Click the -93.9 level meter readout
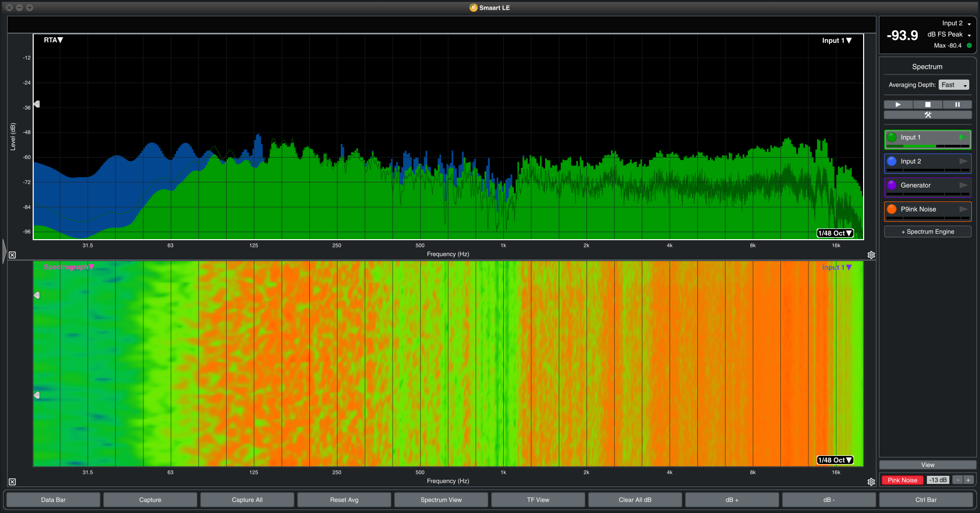 click(x=902, y=36)
